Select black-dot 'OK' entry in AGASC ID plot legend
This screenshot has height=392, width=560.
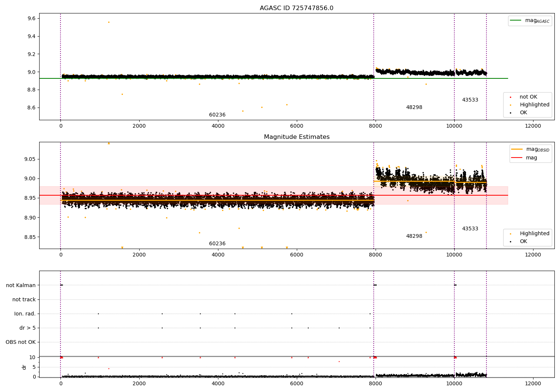click(x=523, y=113)
